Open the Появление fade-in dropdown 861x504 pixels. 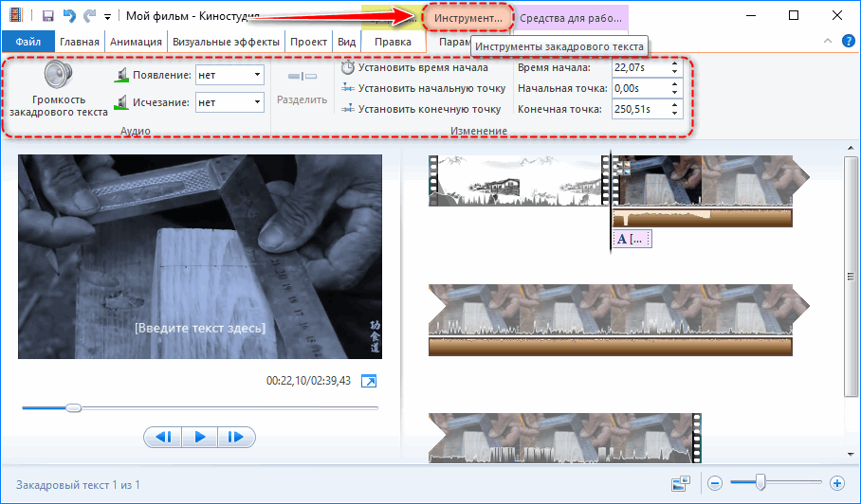[x=229, y=75]
